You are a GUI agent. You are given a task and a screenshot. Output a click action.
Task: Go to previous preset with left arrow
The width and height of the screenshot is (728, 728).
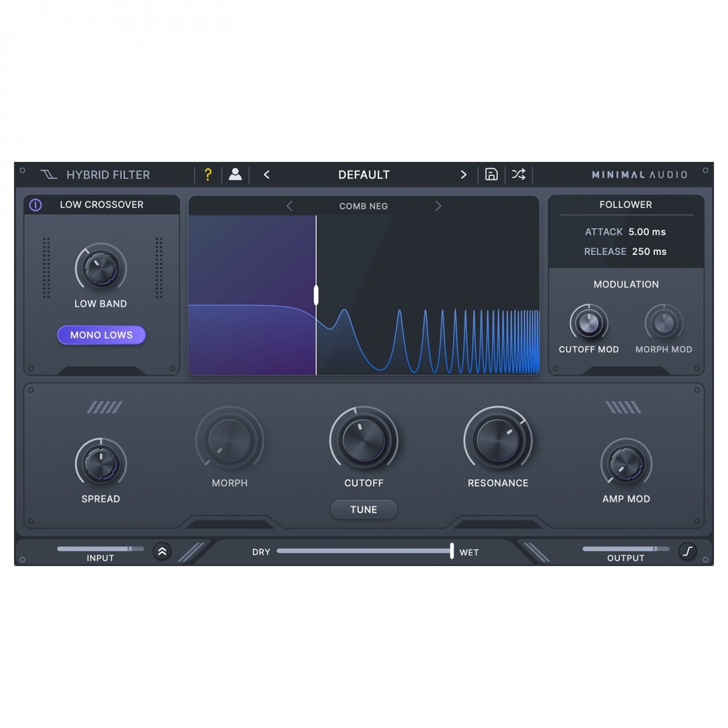coord(266,175)
